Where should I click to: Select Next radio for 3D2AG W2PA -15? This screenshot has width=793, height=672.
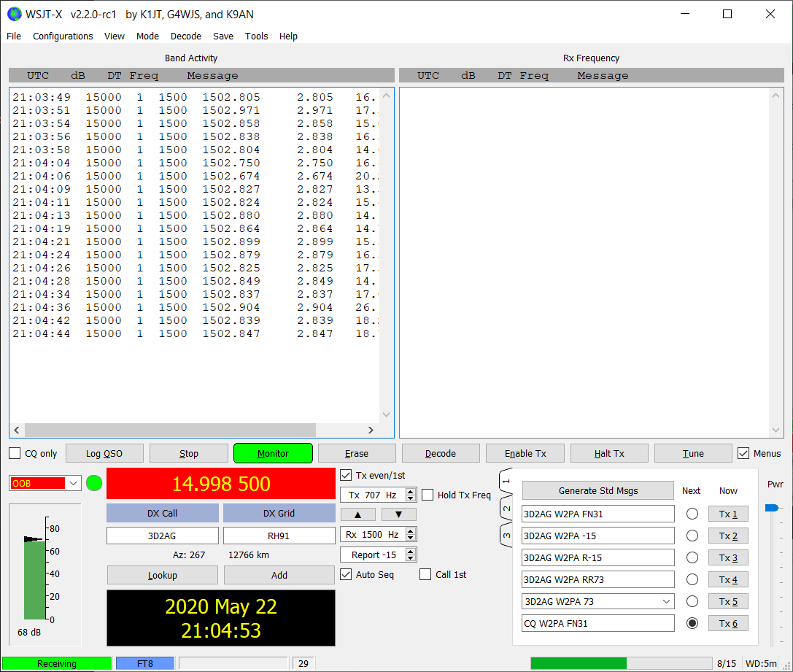692,536
